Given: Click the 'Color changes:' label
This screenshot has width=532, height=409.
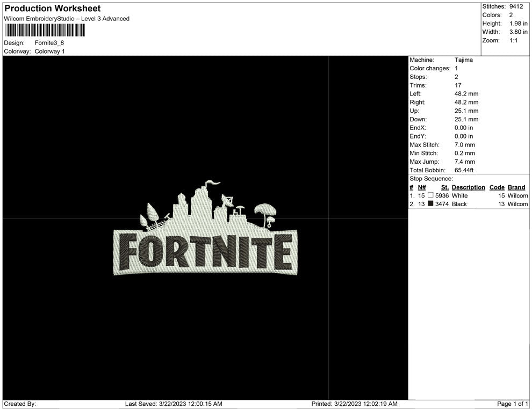Looking at the screenshot, I should pyautogui.click(x=430, y=68).
